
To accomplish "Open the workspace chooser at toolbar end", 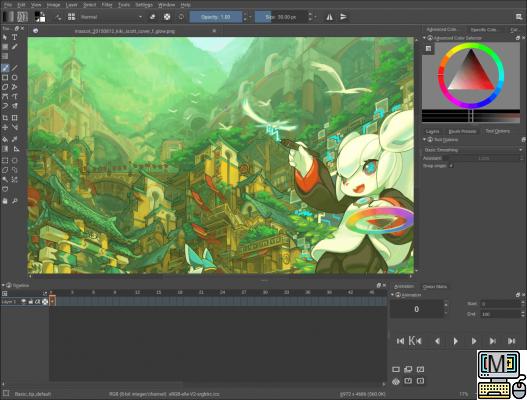I will pos(519,17).
